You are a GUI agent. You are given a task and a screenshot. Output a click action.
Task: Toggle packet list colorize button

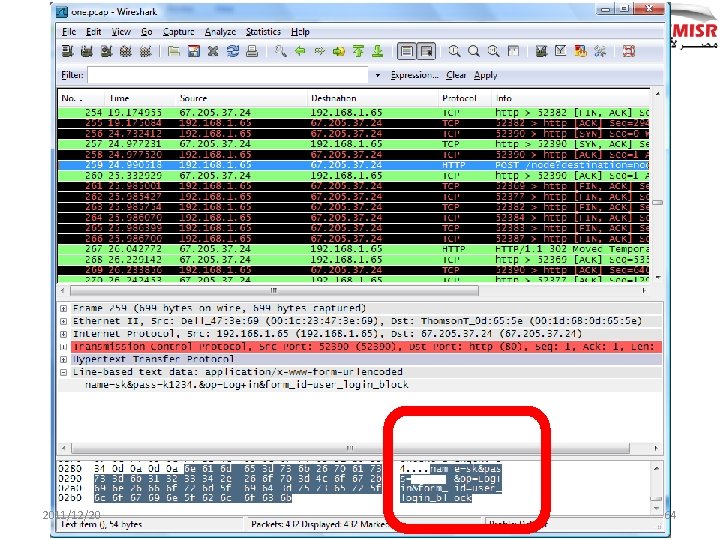pos(406,51)
